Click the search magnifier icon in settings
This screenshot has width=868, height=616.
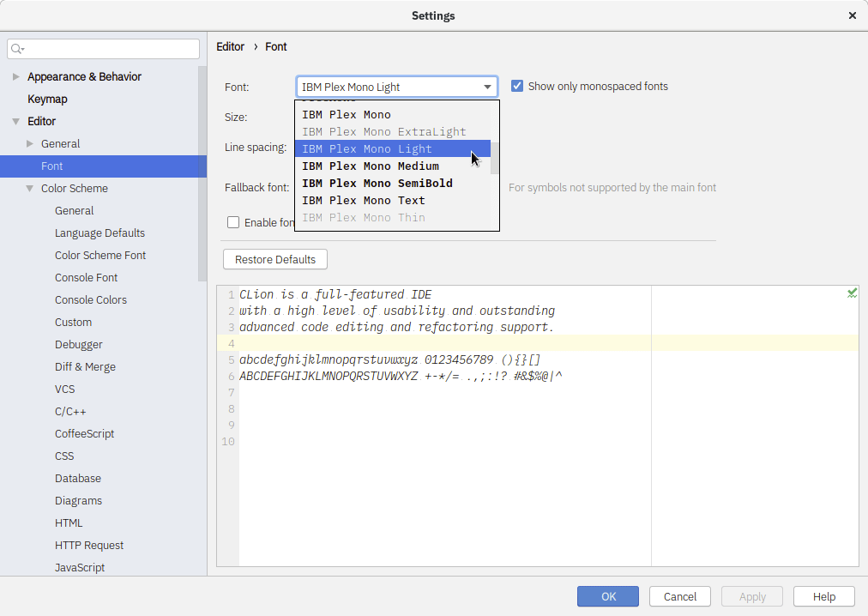pos(18,49)
